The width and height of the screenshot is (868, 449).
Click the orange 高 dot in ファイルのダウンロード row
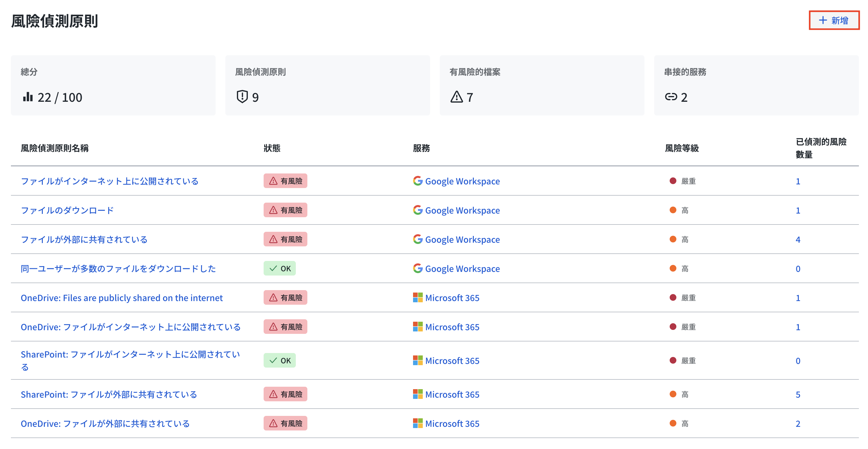pyautogui.click(x=673, y=210)
